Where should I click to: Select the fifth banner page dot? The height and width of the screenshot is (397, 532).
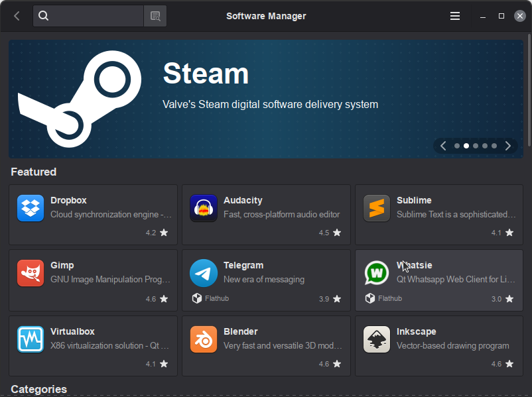click(x=494, y=146)
